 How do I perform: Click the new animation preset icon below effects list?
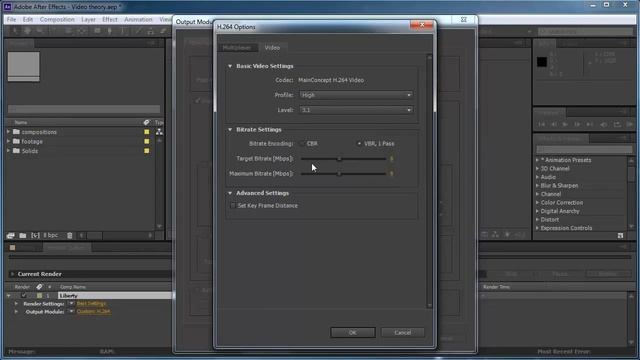620,236
